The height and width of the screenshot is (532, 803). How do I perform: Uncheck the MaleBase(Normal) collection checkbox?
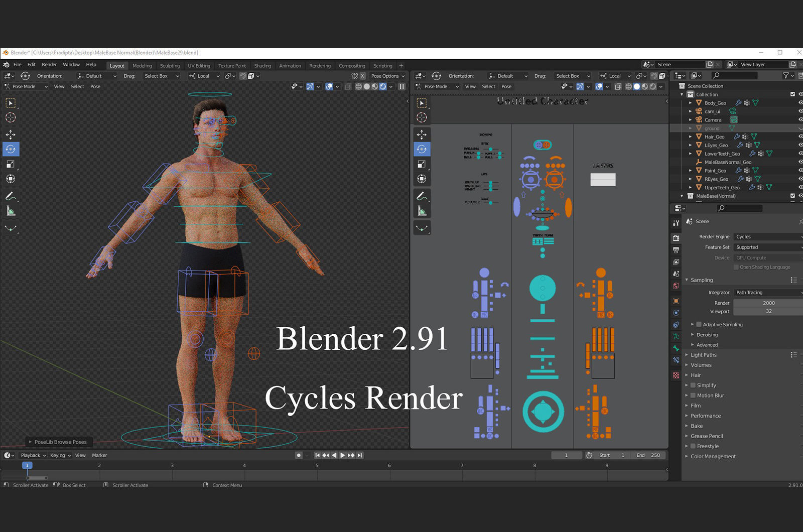coord(792,196)
